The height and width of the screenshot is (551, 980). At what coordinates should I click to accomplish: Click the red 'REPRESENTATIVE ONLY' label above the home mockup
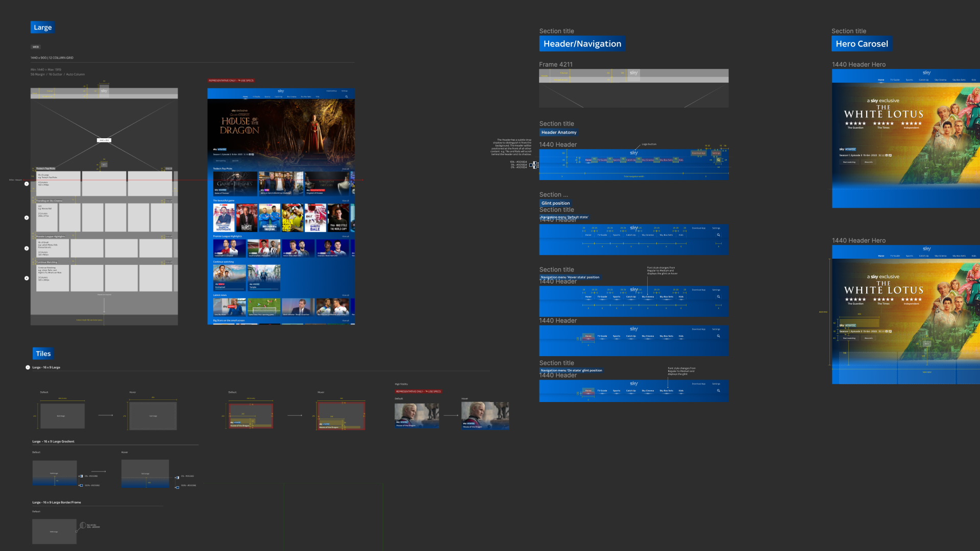231,81
